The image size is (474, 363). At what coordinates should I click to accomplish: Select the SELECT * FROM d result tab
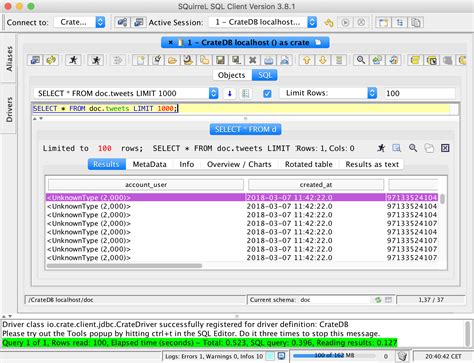pos(245,129)
